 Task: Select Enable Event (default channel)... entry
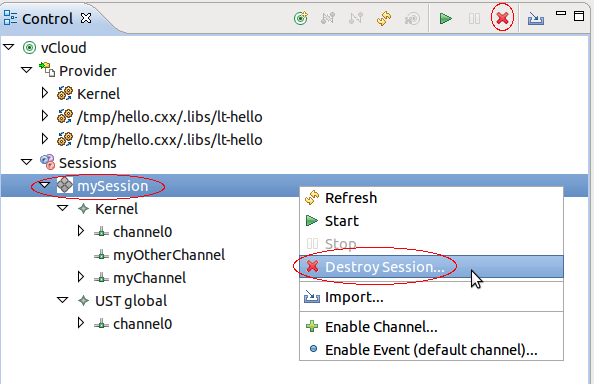(x=431, y=350)
